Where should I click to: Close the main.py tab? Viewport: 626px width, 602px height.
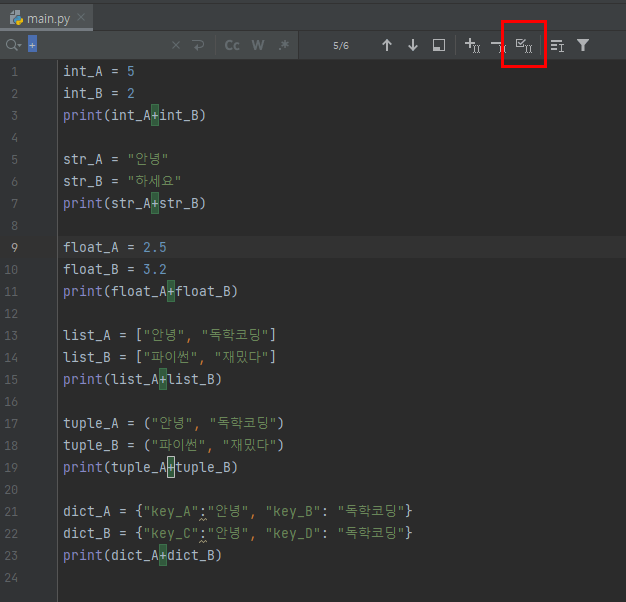[81, 17]
